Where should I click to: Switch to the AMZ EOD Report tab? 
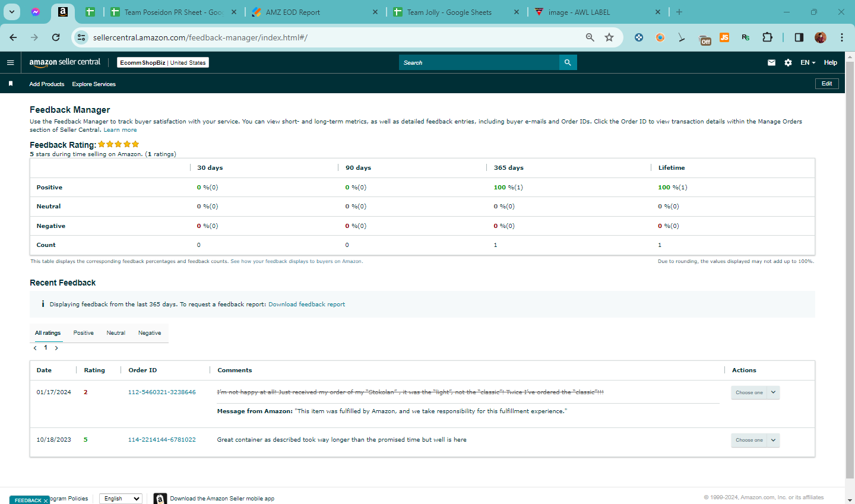pos(315,12)
